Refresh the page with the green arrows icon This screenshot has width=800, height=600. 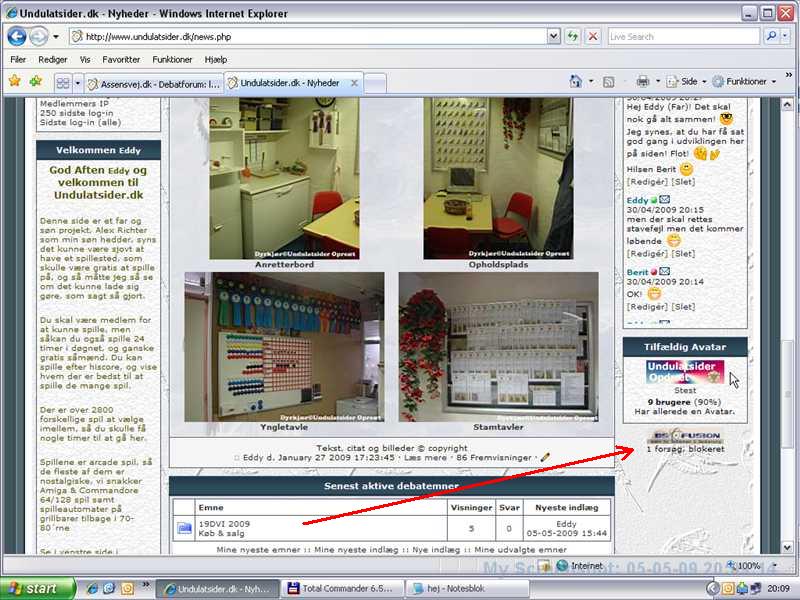tap(572, 37)
